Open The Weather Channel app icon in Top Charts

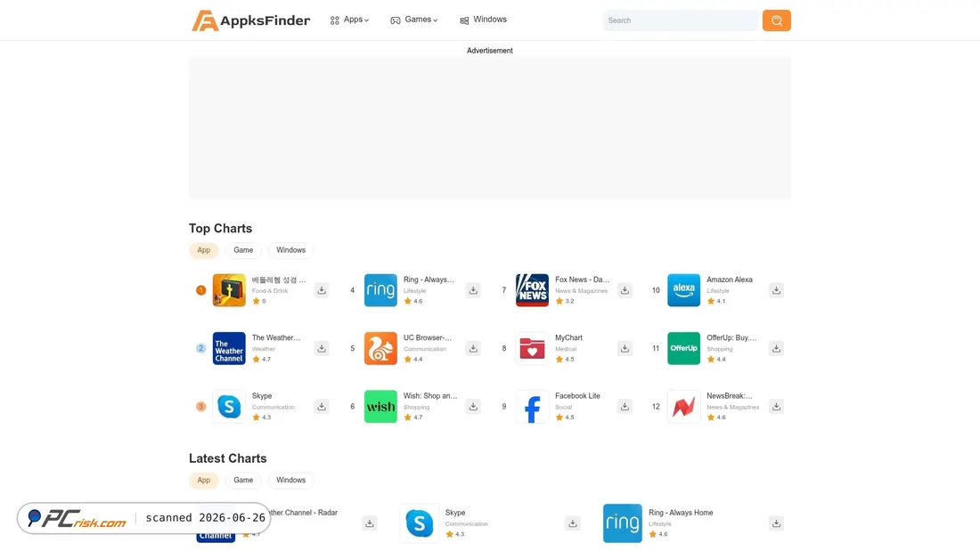point(229,348)
